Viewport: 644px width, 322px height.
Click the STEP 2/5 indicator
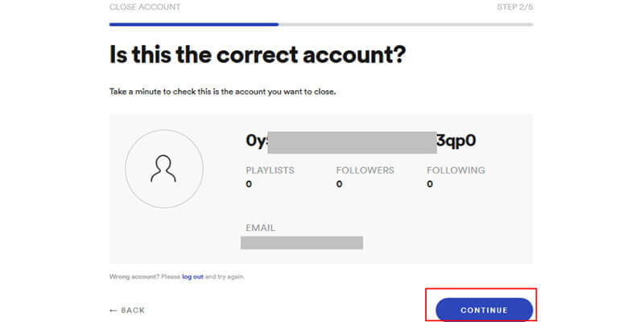click(515, 7)
